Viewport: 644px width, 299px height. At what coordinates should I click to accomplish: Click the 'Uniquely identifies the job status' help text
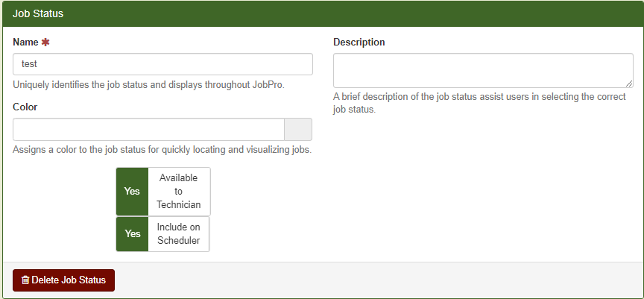148,85
